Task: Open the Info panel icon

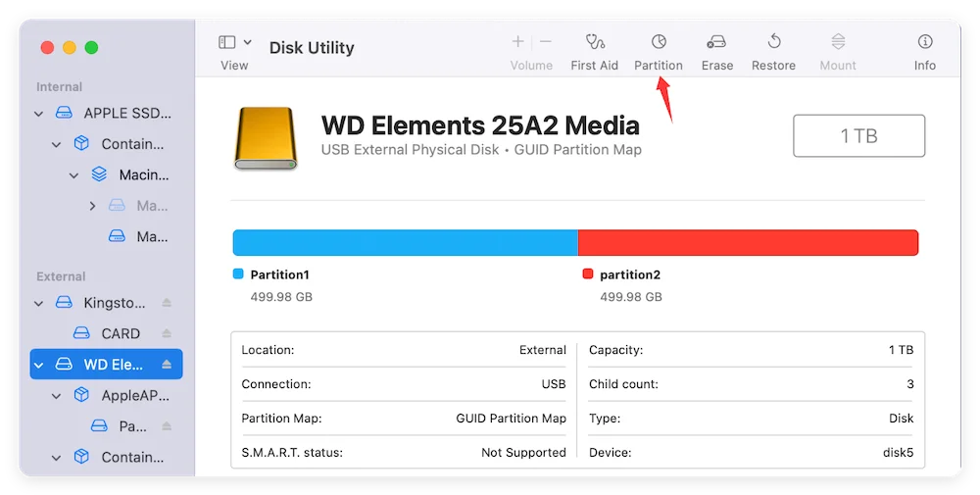Action: click(x=925, y=42)
